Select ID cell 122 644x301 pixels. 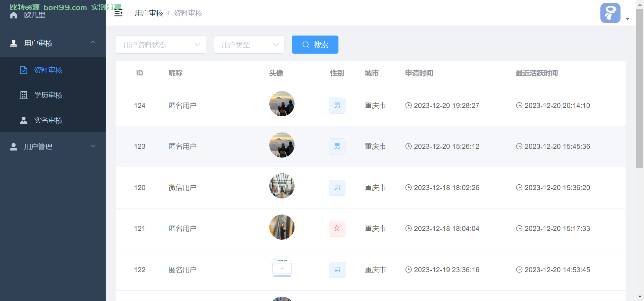[140, 270]
